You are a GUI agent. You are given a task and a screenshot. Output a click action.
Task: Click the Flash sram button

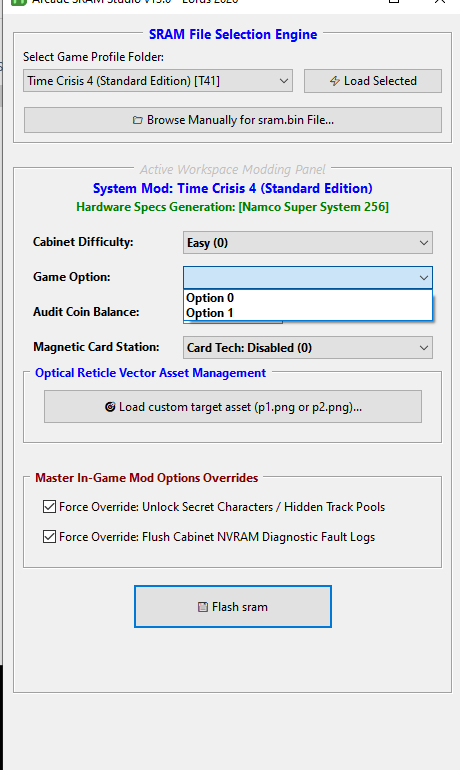click(x=233, y=606)
